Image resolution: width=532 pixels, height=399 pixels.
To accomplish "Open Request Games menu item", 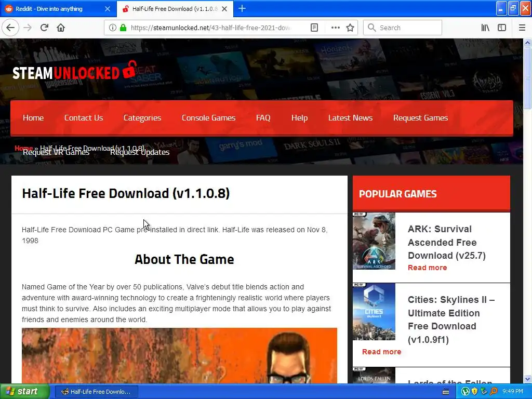I will click(x=421, y=118).
